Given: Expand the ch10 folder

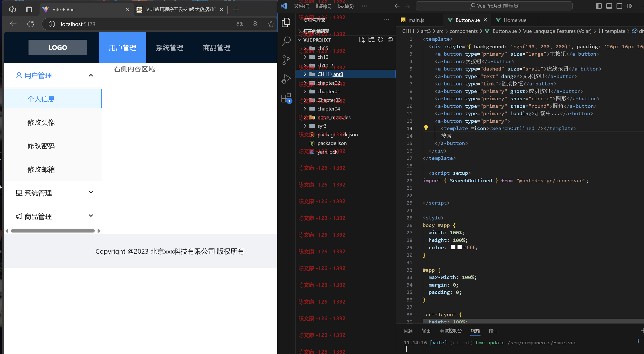Looking at the screenshot, I should (x=305, y=57).
